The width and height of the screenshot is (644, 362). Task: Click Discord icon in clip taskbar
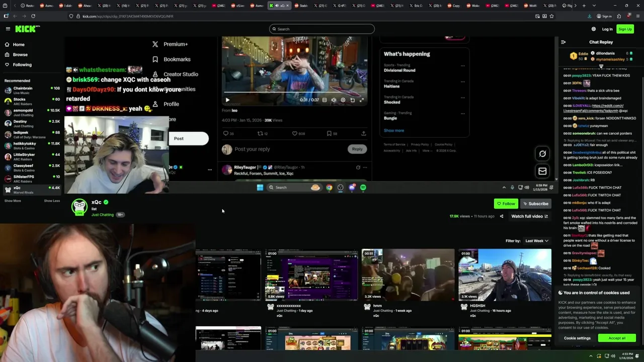(x=352, y=188)
